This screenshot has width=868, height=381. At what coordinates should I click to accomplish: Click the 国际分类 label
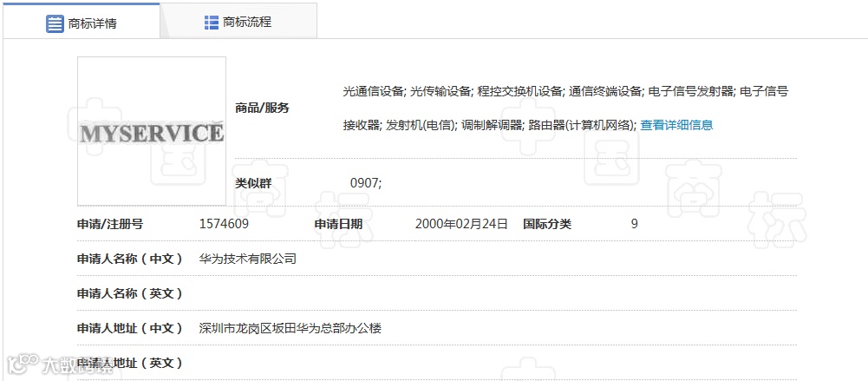pyautogui.click(x=547, y=224)
